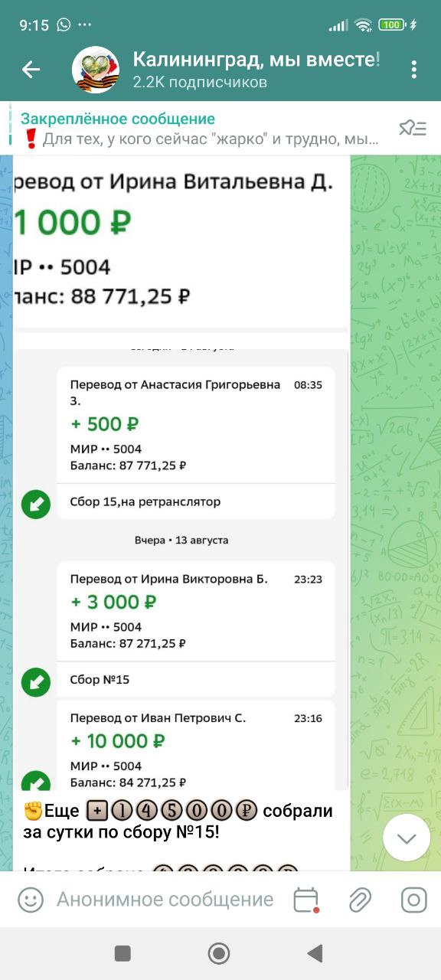Tap the 'Сбор 15,на ретранслятор' comment row
Image resolution: width=441 pixels, height=980 pixels.
(196, 502)
